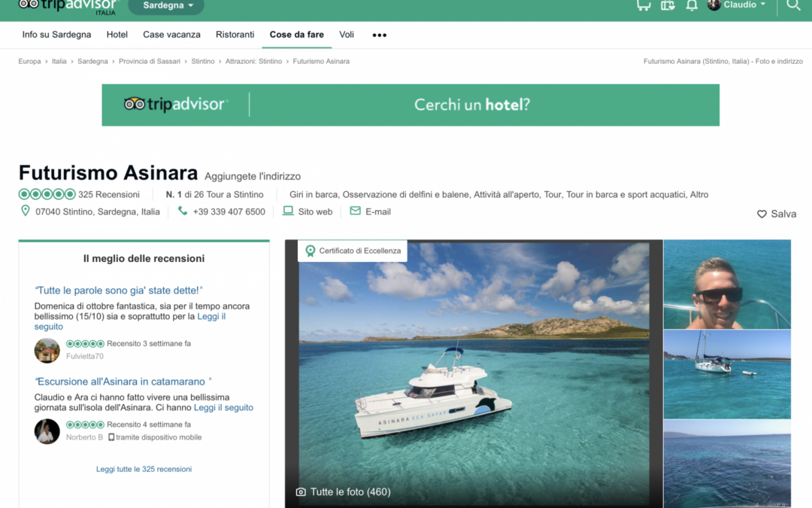Click Norberto B reviewer avatar
812x508 pixels.
coord(47,431)
